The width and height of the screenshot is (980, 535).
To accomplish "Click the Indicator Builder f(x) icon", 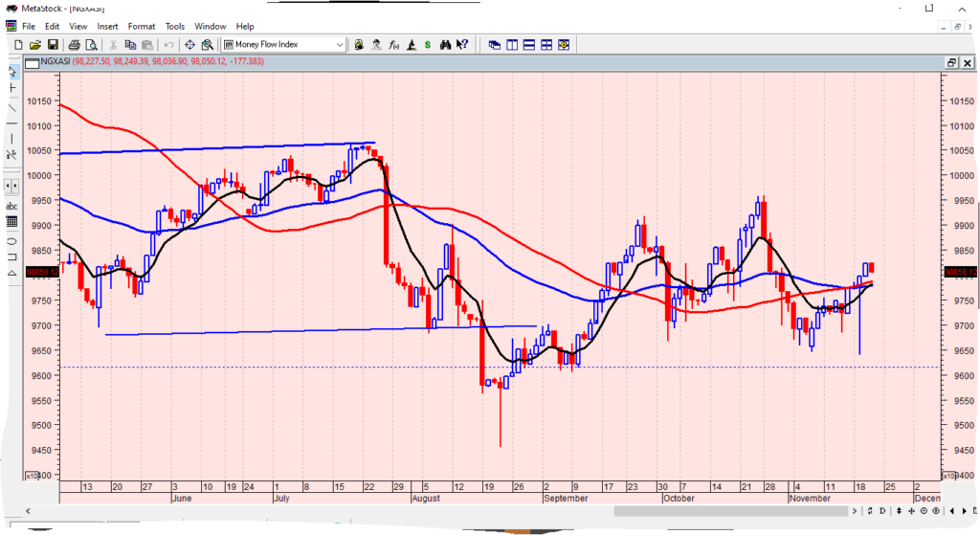I will pyautogui.click(x=392, y=45).
